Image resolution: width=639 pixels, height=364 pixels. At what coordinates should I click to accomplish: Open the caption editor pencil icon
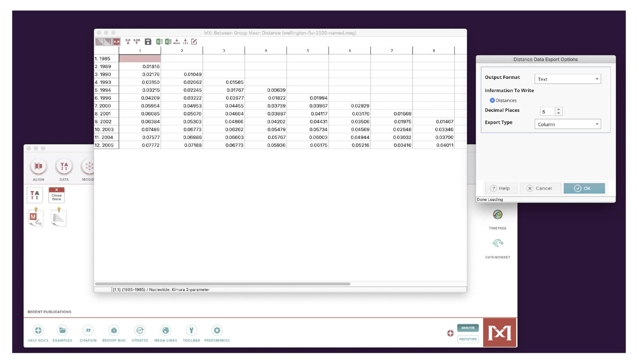pyautogui.click(x=194, y=41)
